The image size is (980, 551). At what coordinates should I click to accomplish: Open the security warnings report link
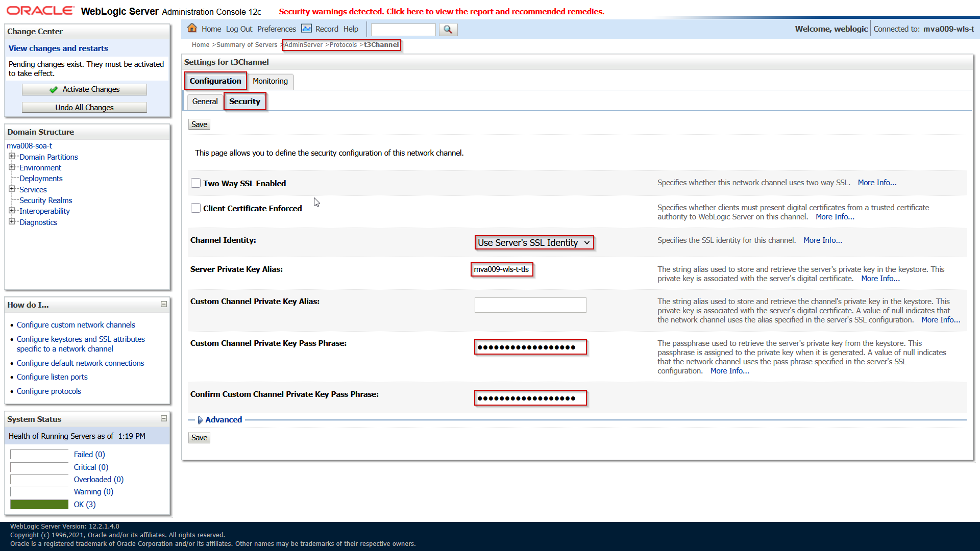pos(441,11)
